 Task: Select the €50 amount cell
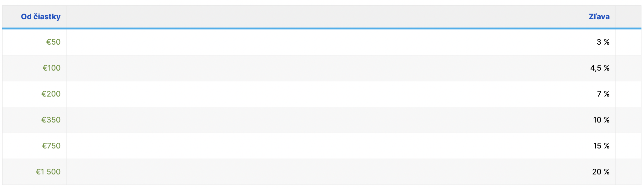point(34,42)
